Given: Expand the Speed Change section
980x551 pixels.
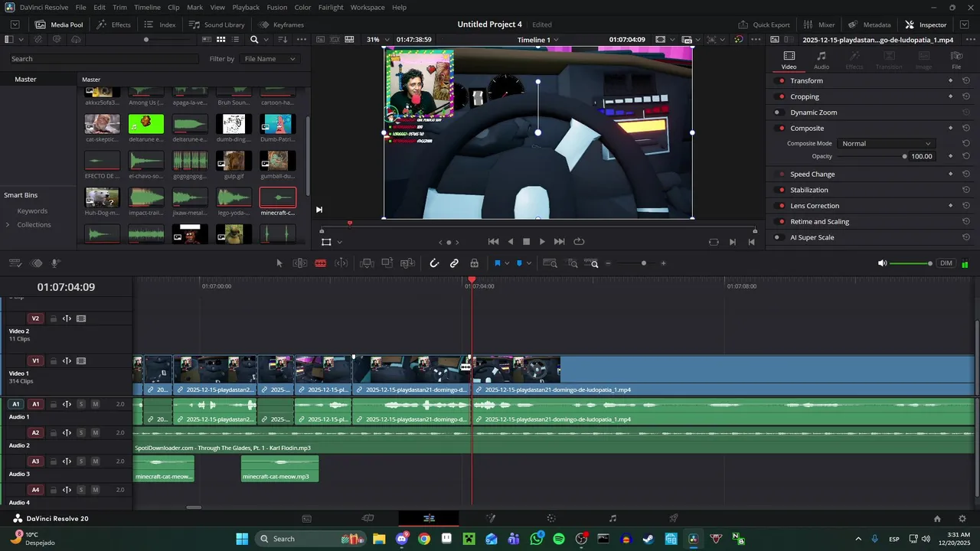Looking at the screenshot, I should pyautogui.click(x=812, y=174).
